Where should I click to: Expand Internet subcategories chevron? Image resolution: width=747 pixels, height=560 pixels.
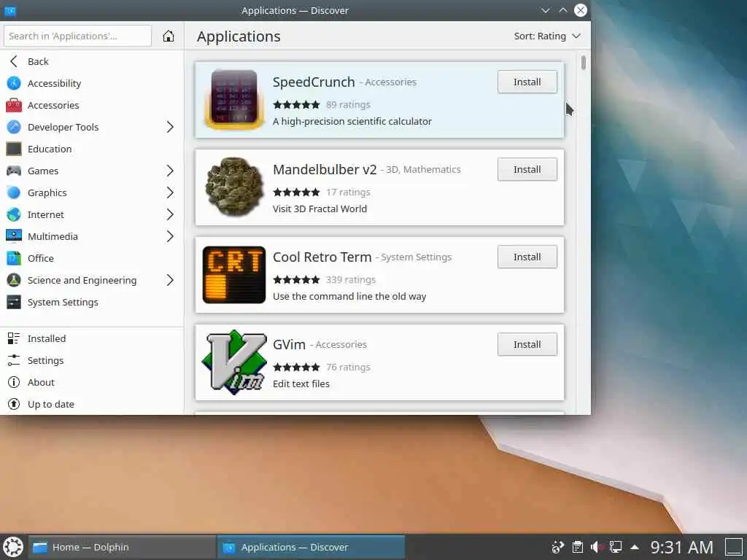pos(170,215)
